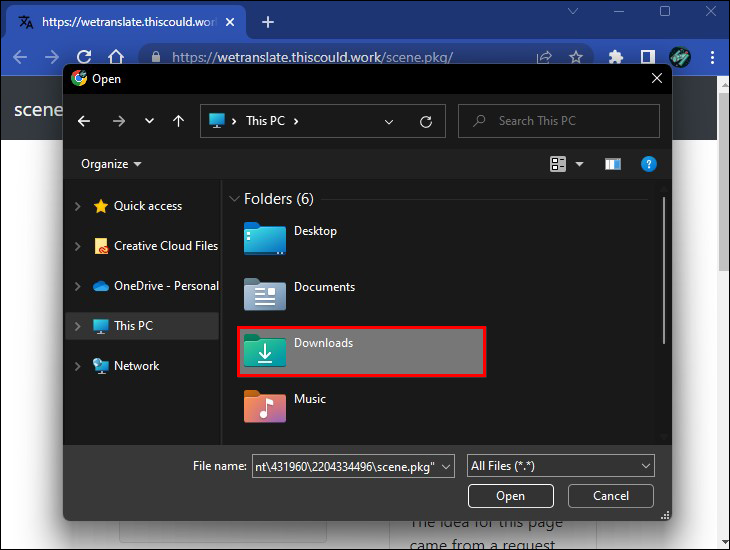Reload the browser page
Screen dimensions: 730x550
[84, 57]
